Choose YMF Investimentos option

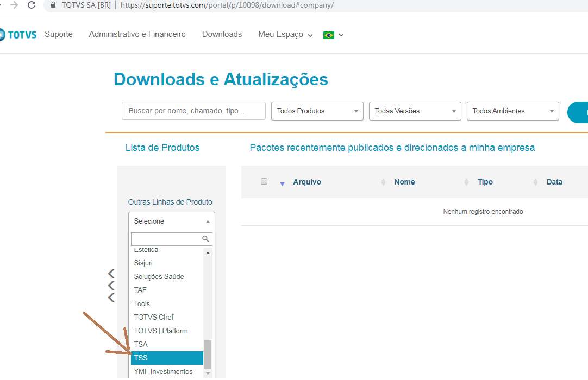click(167, 371)
